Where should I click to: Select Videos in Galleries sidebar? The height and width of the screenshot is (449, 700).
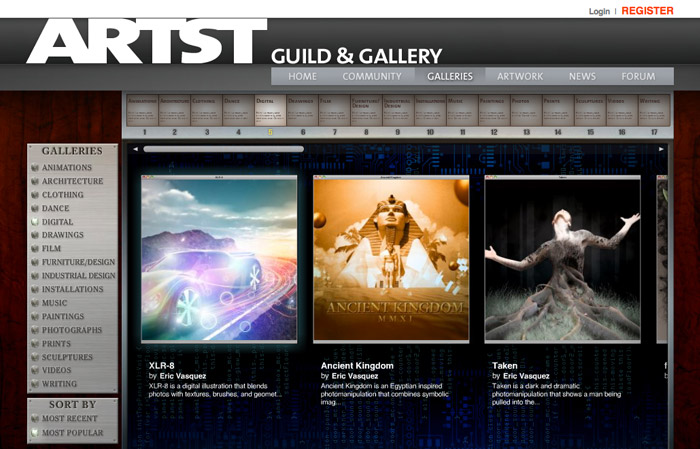[x=56, y=370]
